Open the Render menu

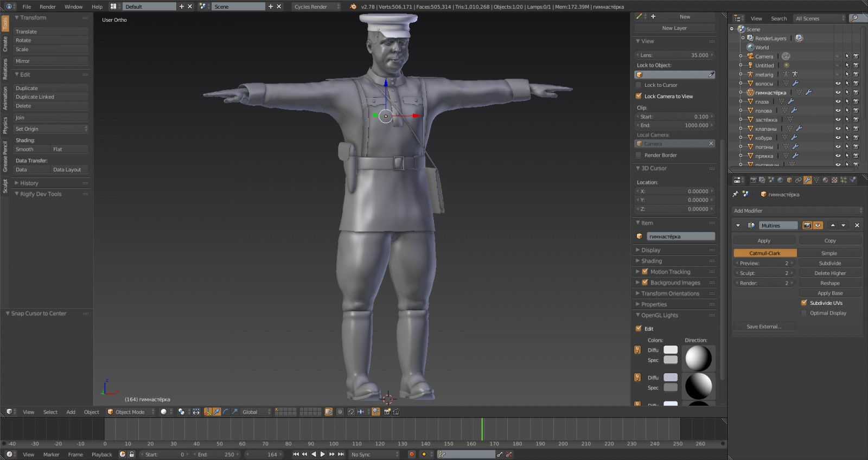pos(48,7)
